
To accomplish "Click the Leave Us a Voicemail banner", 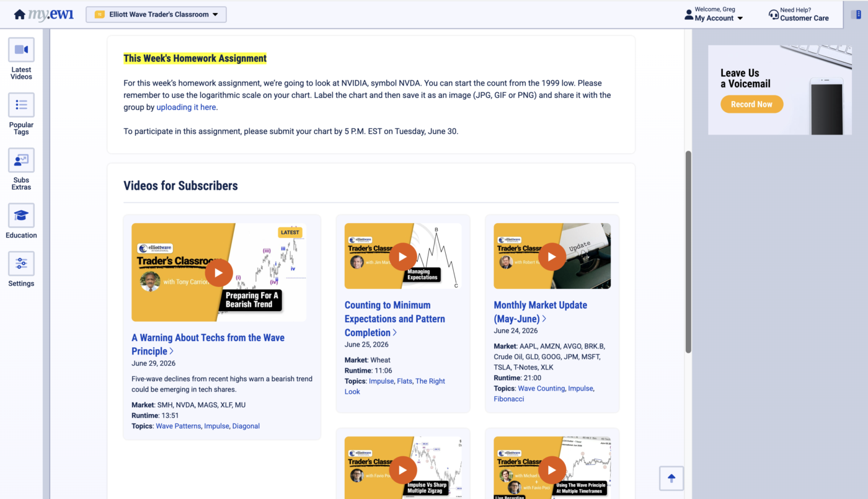I will [x=781, y=89].
